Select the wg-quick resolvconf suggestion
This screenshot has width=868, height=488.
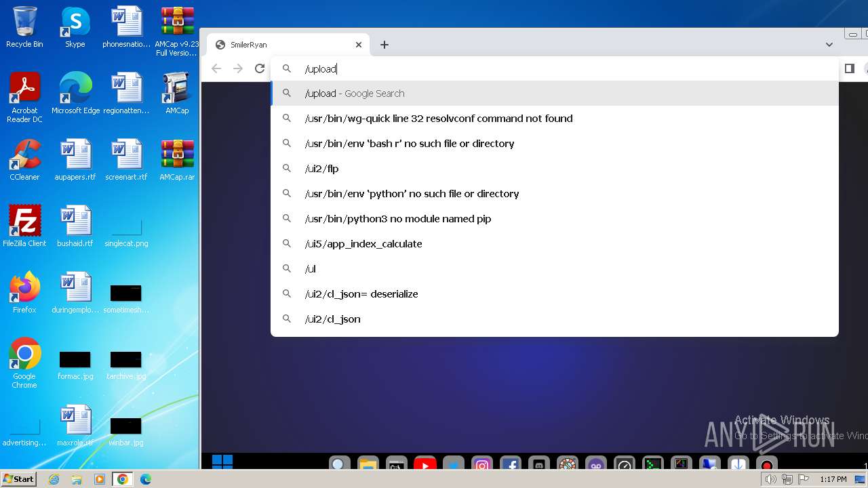tap(555, 119)
